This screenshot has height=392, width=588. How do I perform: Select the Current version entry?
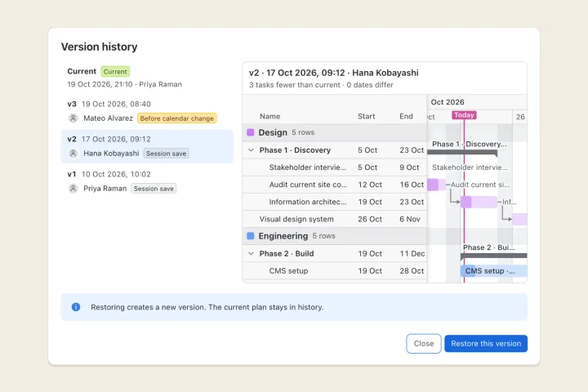147,78
